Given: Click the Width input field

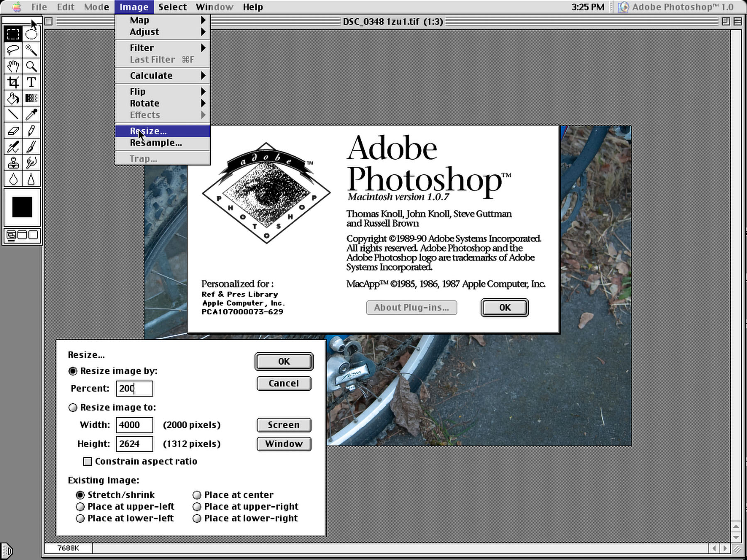Looking at the screenshot, I should [134, 425].
